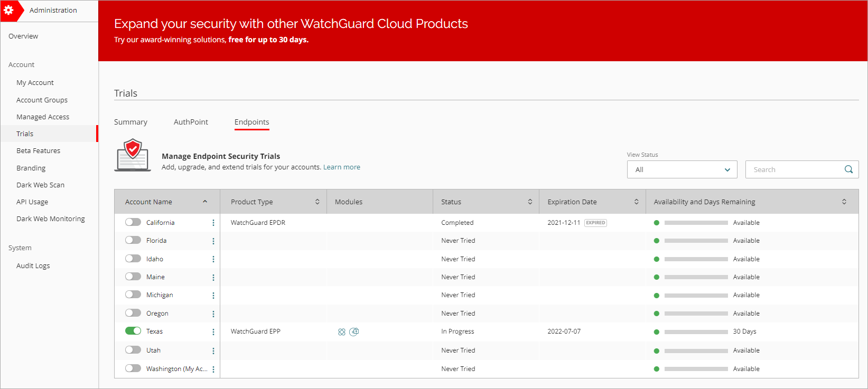Click the Texas days remaining progress bar
This screenshot has height=389, width=868.
696,332
